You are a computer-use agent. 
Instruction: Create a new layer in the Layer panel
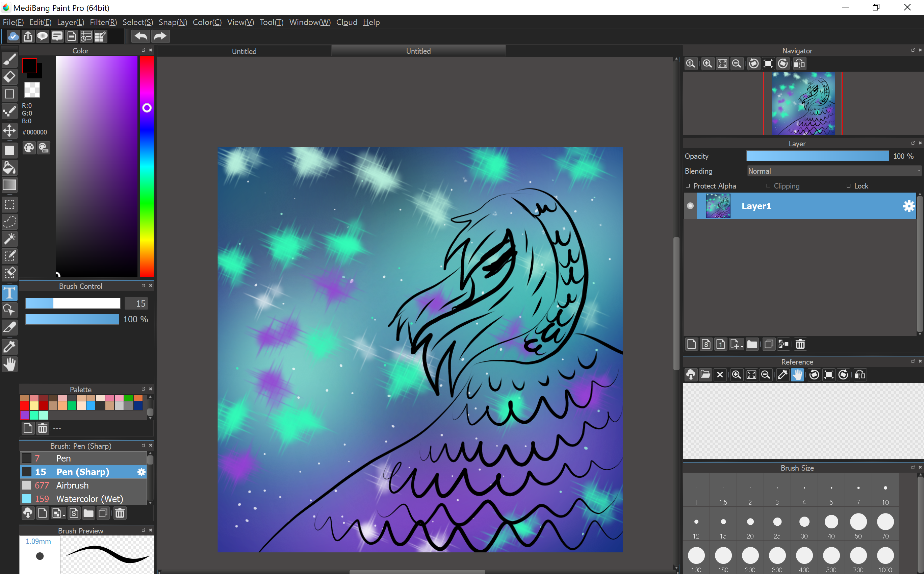click(x=691, y=344)
